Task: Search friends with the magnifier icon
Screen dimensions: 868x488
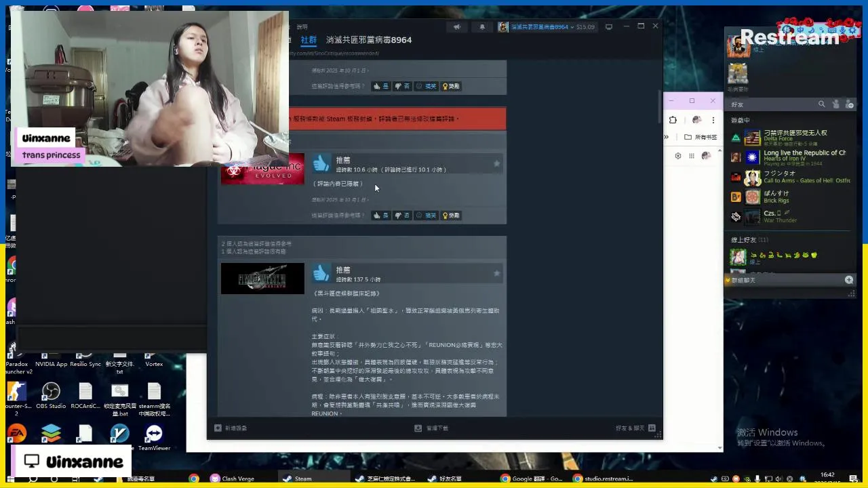Action: click(821, 104)
